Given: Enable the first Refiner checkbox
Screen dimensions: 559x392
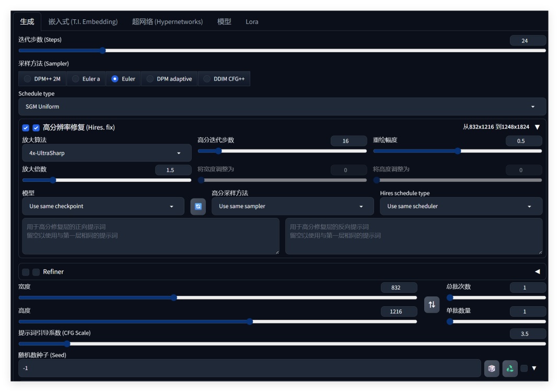Looking at the screenshot, I should [x=26, y=272].
